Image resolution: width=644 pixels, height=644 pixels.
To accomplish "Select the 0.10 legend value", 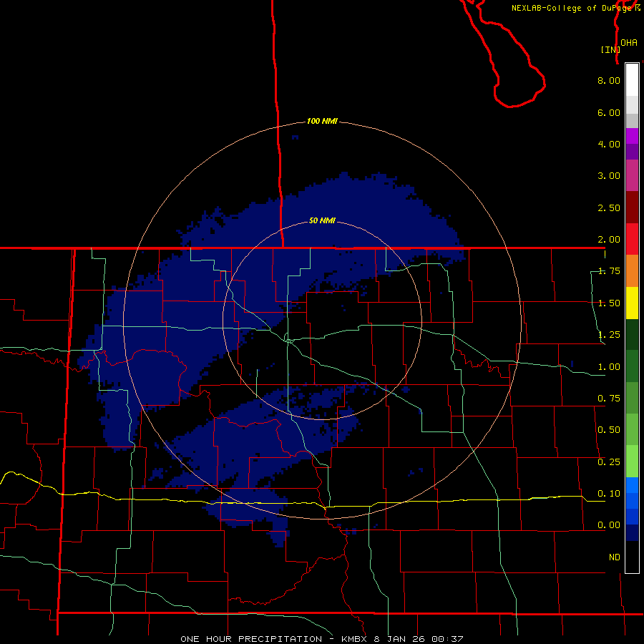I will click(x=609, y=494).
